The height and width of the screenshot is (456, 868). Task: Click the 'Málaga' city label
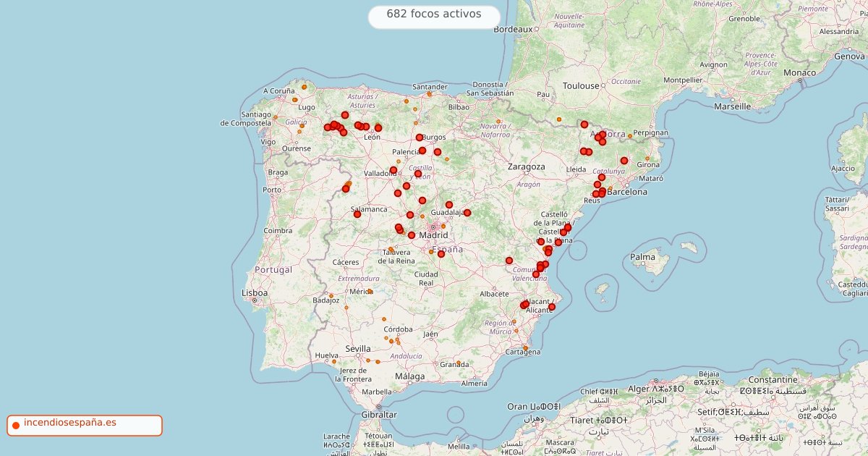tap(410, 376)
